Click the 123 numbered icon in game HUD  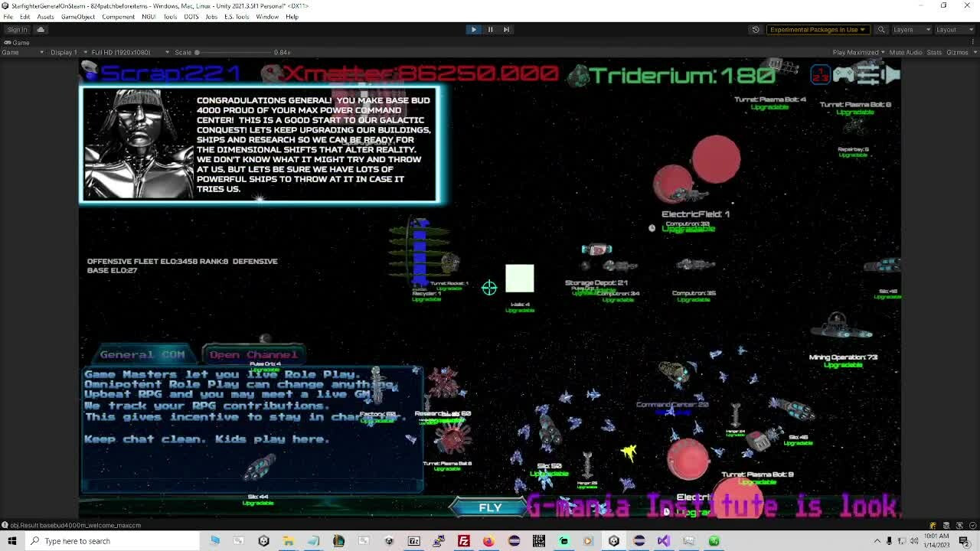click(x=820, y=74)
